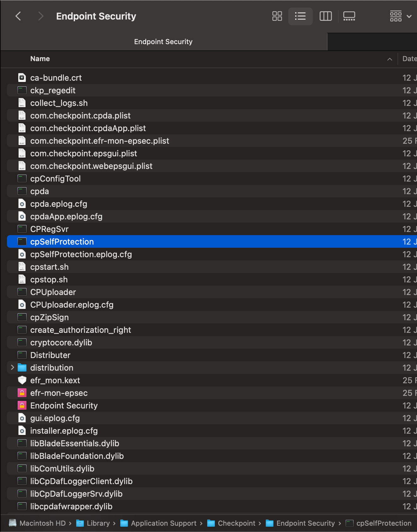Select file create_authorization_right
417x532 pixels.
point(212,330)
